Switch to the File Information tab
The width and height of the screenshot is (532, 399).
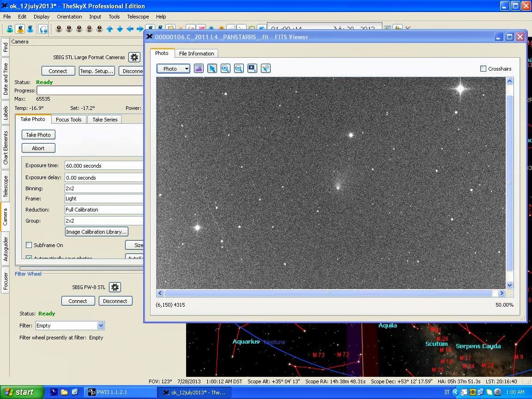pos(196,54)
